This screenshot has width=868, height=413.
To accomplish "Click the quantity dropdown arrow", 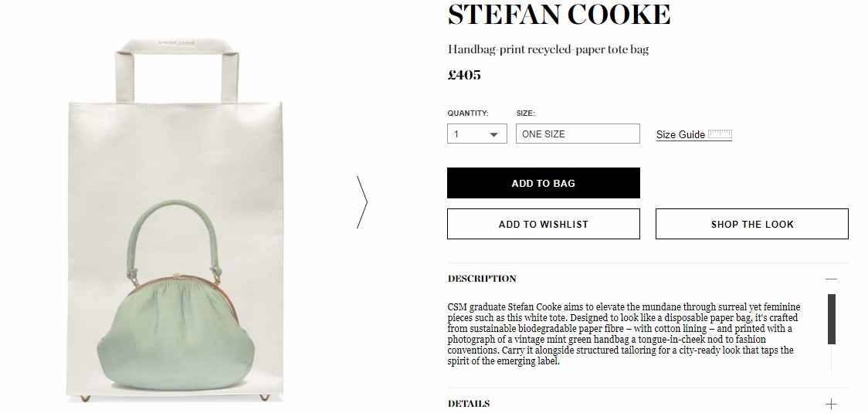I will [494, 134].
